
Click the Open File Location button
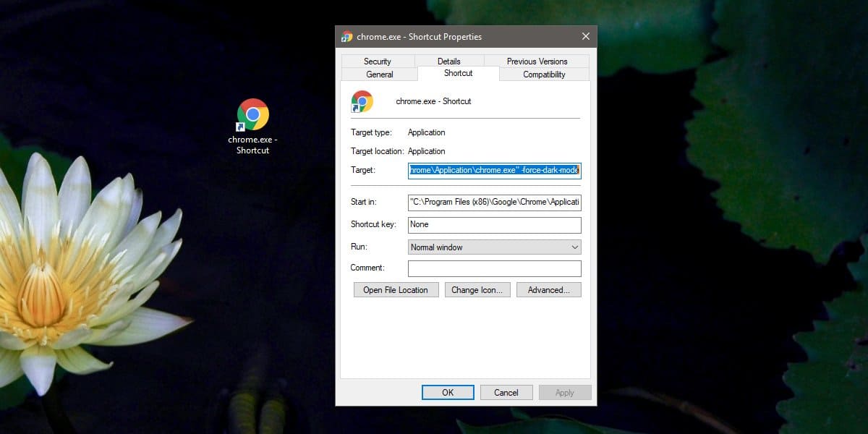pos(396,290)
